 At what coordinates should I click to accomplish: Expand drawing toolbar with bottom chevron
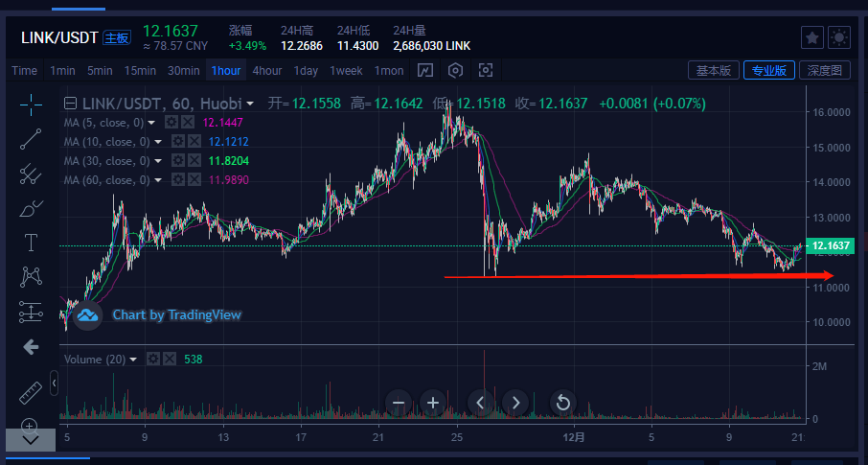click(x=31, y=440)
